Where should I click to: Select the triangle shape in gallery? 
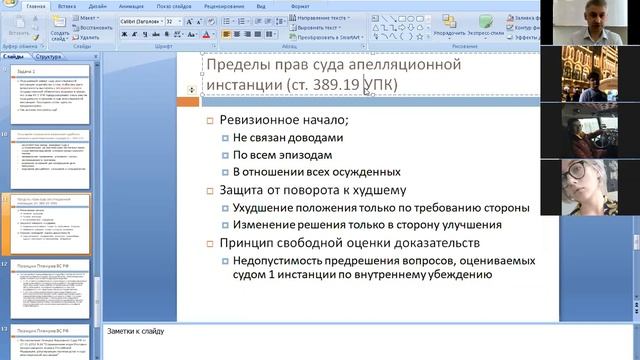[375, 27]
